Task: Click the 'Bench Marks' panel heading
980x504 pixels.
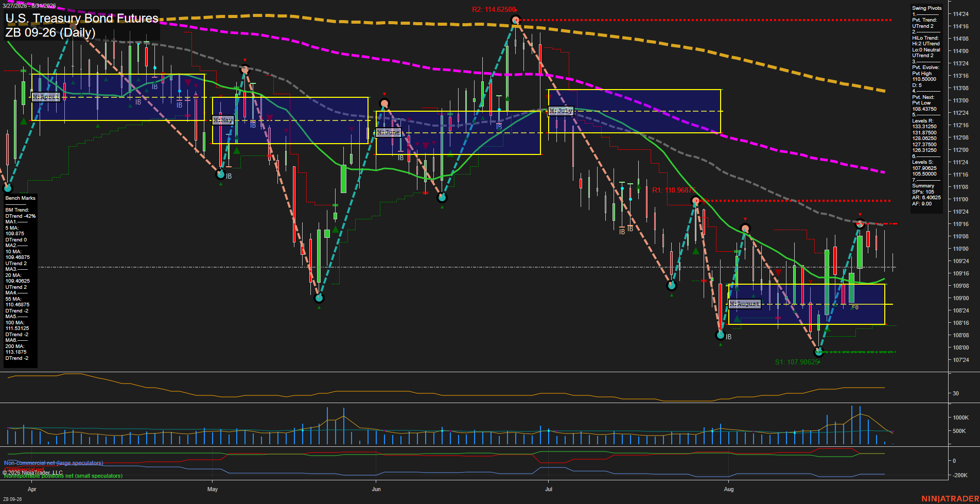Action: click(x=21, y=198)
